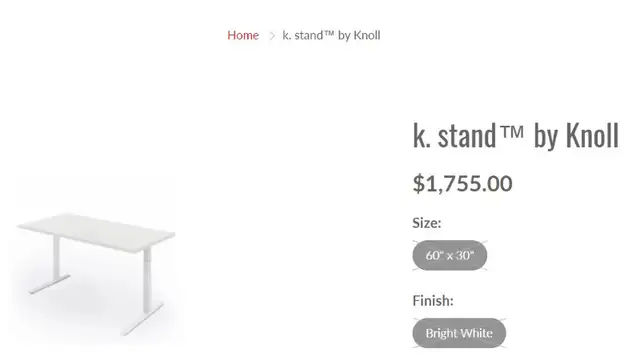640x362 pixels.
Task: Click the Finish: label
Action: 433,301
